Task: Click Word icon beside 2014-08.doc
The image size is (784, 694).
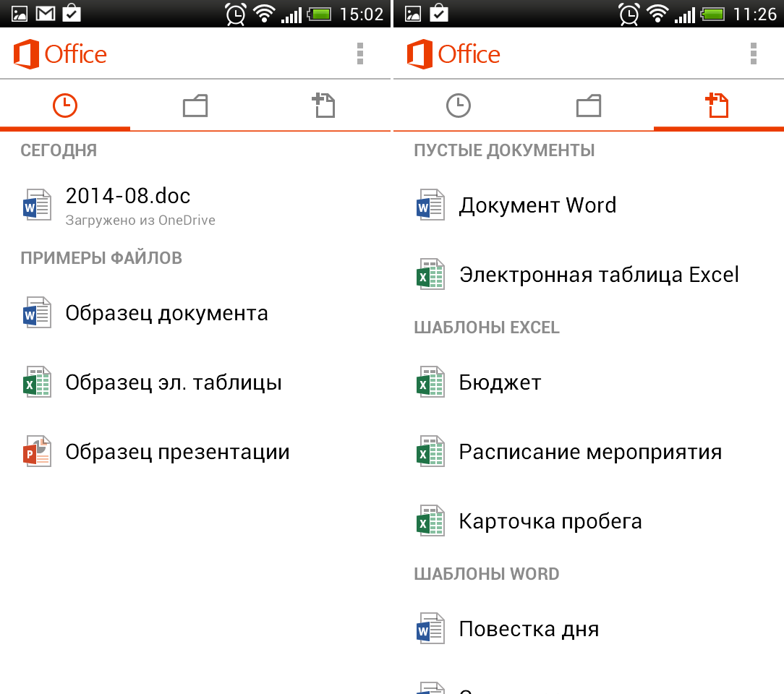Action: tap(37, 205)
